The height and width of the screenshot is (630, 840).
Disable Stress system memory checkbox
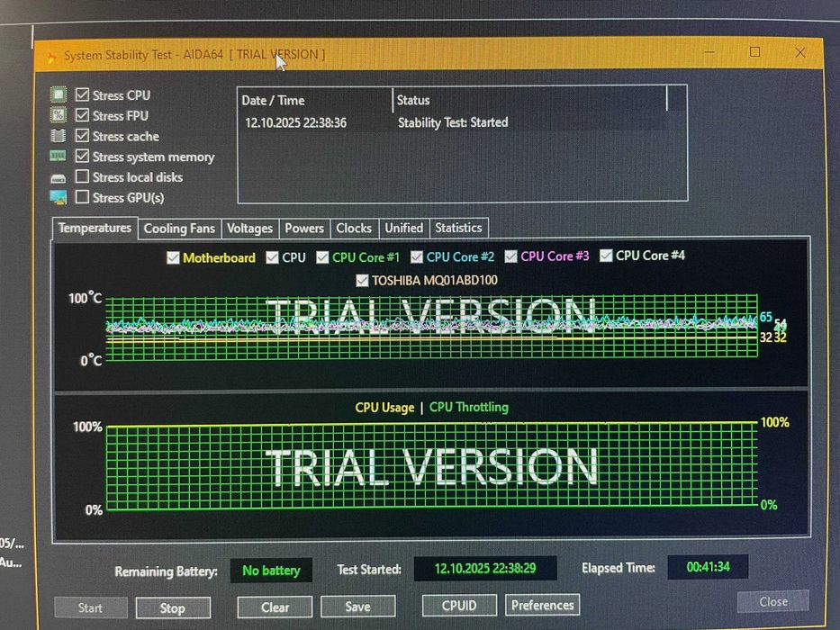(82, 156)
